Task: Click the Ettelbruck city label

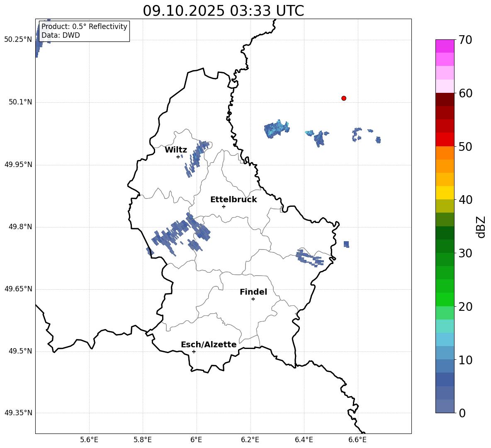Action: tap(233, 200)
